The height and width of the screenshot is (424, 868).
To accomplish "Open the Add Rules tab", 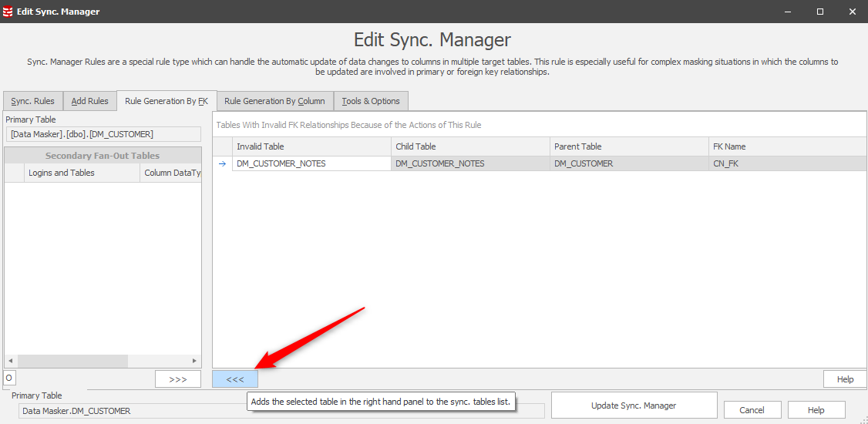I will (x=89, y=101).
